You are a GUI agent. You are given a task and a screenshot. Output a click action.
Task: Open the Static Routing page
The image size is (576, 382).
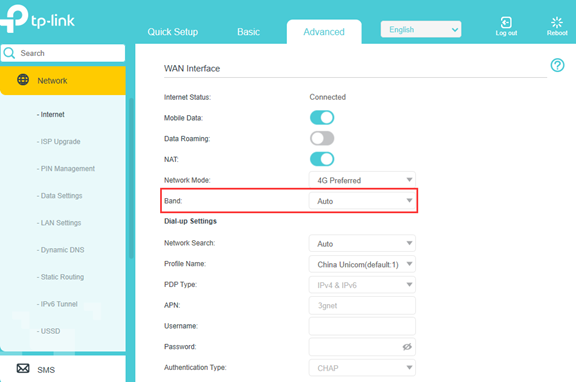tap(60, 277)
